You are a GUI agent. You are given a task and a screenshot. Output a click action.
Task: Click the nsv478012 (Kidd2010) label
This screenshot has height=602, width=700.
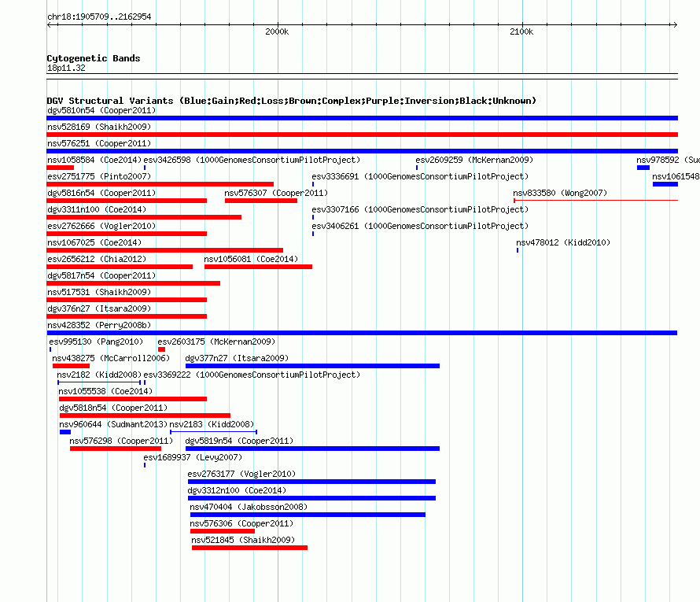pyautogui.click(x=563, y=242)
